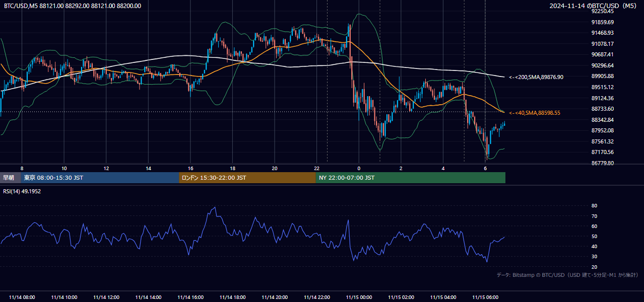This screenshot has height=302, width=644.
Task: Click hour marker 8 under price chart
Action: 22,168
